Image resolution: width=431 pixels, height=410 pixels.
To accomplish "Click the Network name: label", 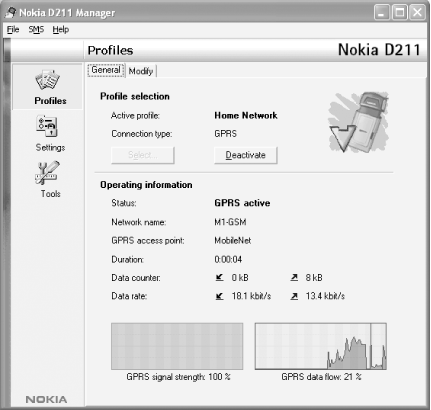I will click(139, 222).
